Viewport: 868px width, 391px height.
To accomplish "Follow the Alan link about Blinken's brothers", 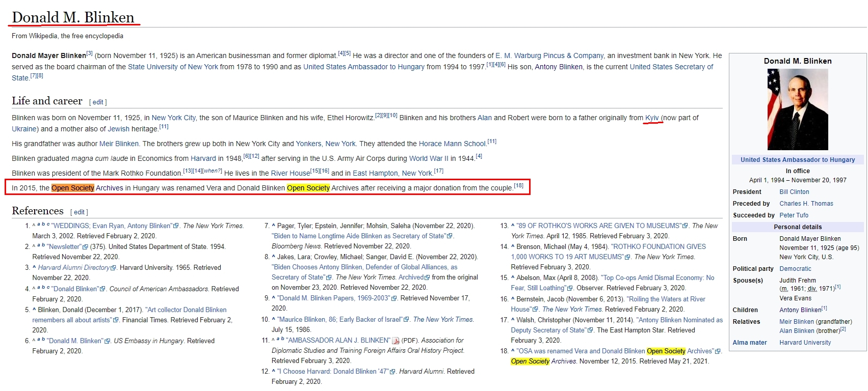I will [x=485, y=118].
